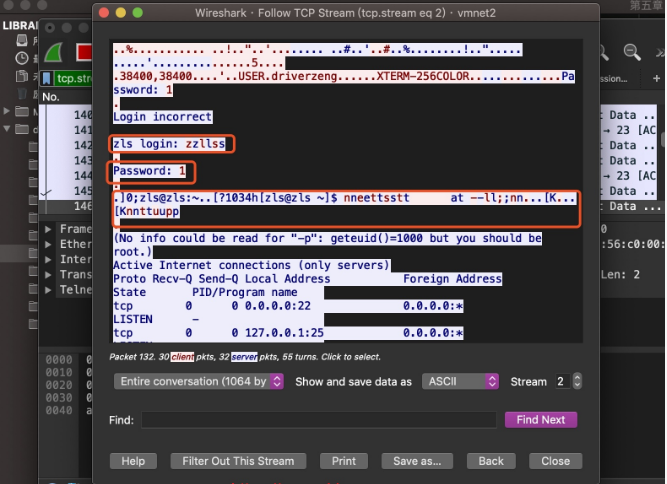
Task: Expand the collapsed folder in library sidebar
Action: click(7, 111)
